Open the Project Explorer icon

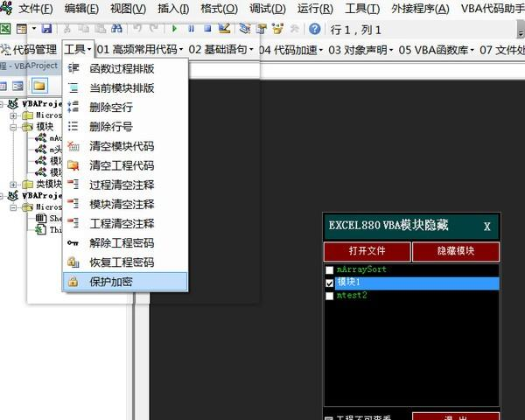click(x=245, y=29)
